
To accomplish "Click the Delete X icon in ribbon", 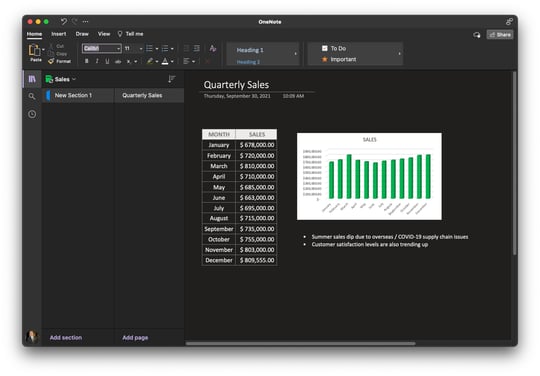I will (x=207, y=61).
